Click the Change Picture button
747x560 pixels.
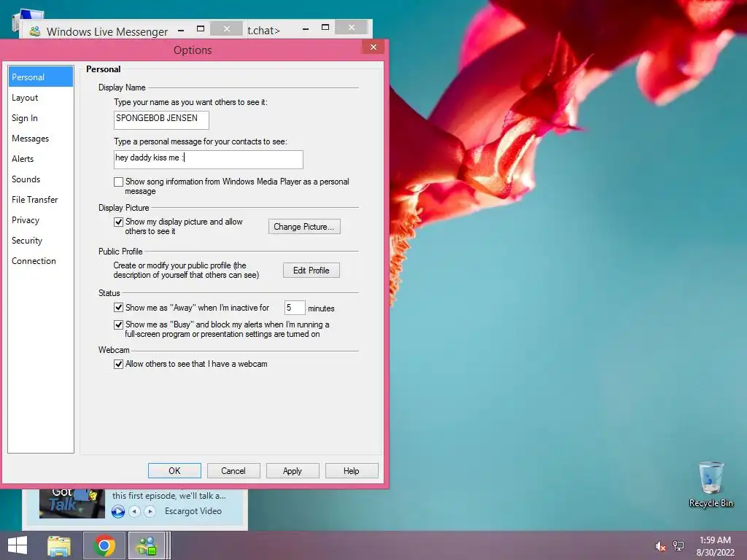(x=304, y=227)
